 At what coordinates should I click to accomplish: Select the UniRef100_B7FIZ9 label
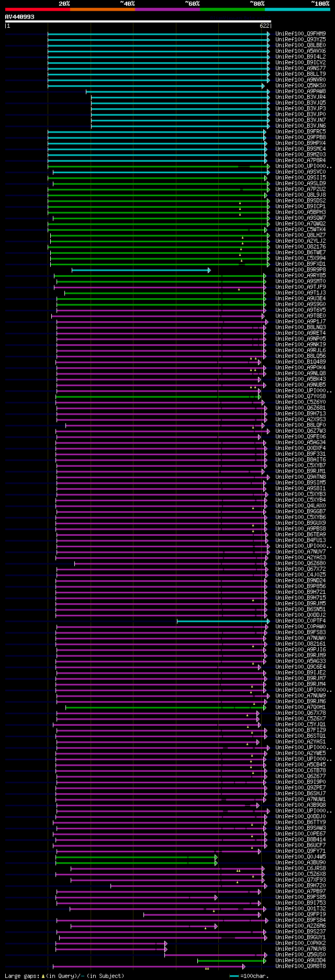coord(300,730)
